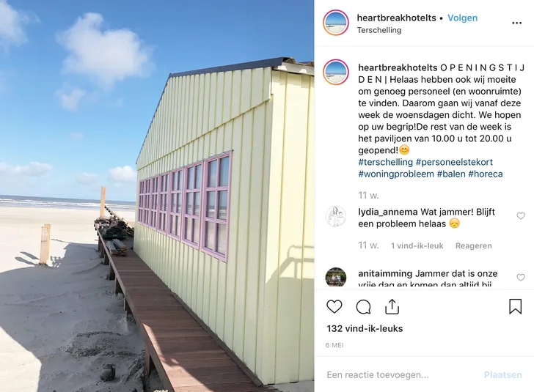Like the post with the heart icon
Image resolution: width=534 pixels, height=392 pixels.
point(334,306)
